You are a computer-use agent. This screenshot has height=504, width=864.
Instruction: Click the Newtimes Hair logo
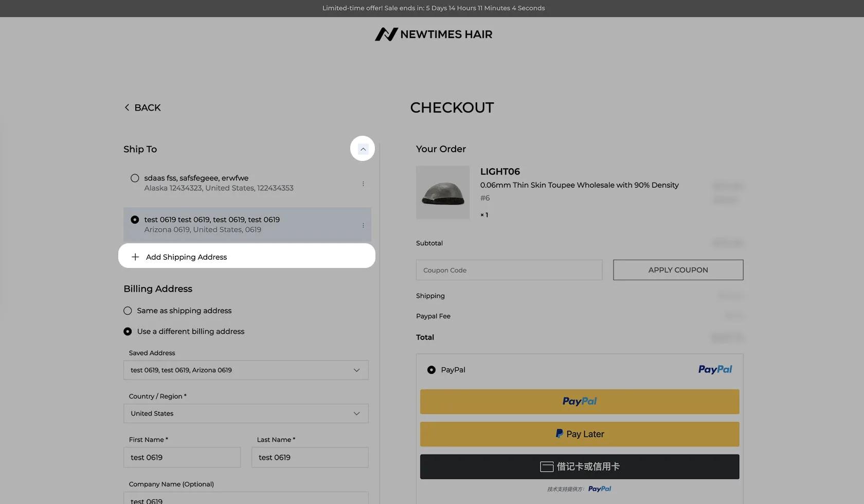click(433, 34)
